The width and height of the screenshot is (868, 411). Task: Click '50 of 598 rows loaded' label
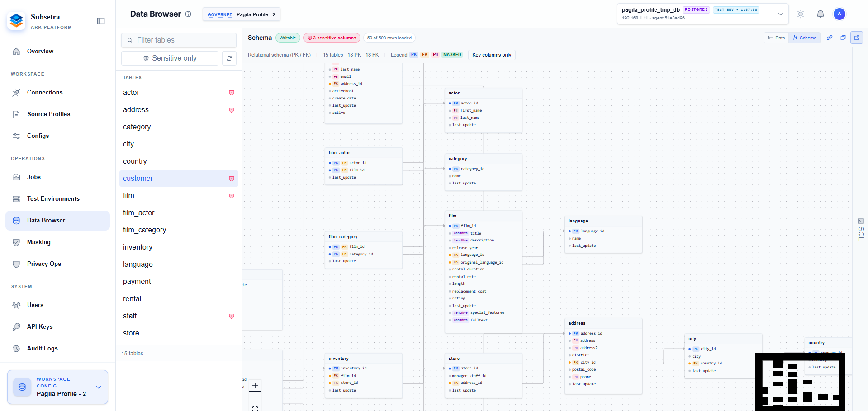pyautogui.click(x=389, y=38)
